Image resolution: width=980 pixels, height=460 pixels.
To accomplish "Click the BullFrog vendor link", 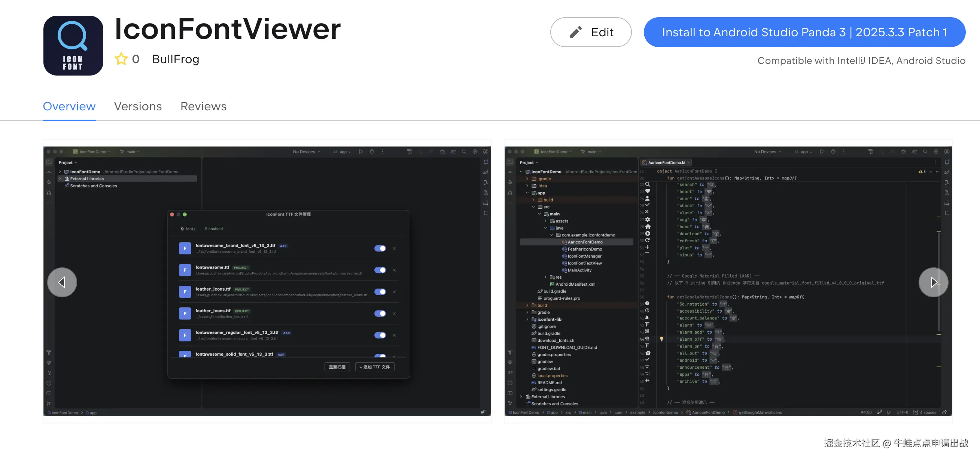I will 176,59.
